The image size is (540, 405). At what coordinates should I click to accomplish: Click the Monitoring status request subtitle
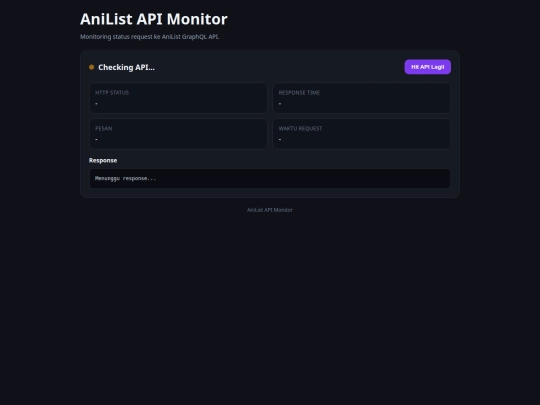coord(149,37)
